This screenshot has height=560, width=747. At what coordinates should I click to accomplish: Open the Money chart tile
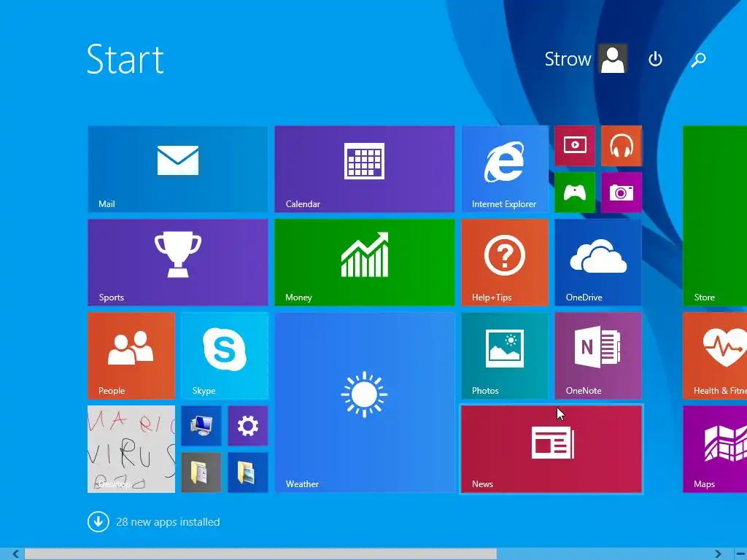point(365,262)
